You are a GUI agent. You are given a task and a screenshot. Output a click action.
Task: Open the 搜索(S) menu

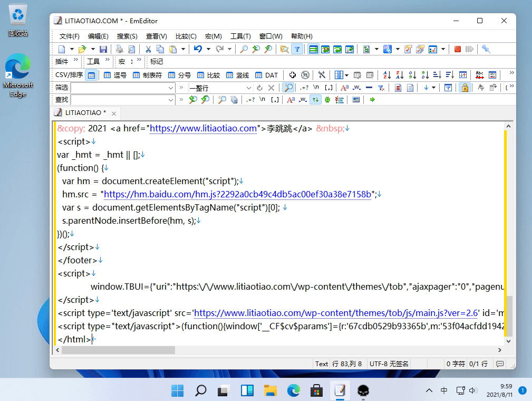(x=127, y=36)
